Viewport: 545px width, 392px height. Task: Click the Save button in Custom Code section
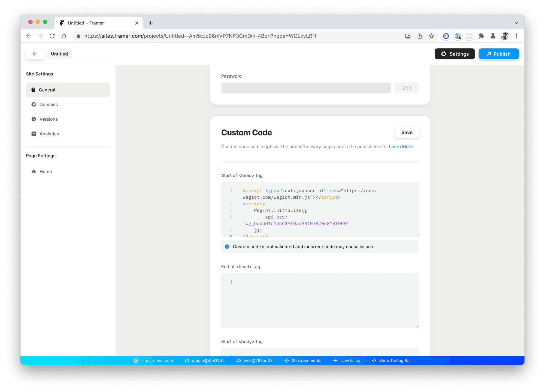407,132
